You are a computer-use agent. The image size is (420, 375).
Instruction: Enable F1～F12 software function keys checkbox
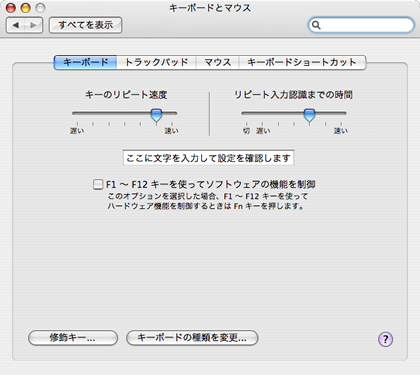pos(98,184)
